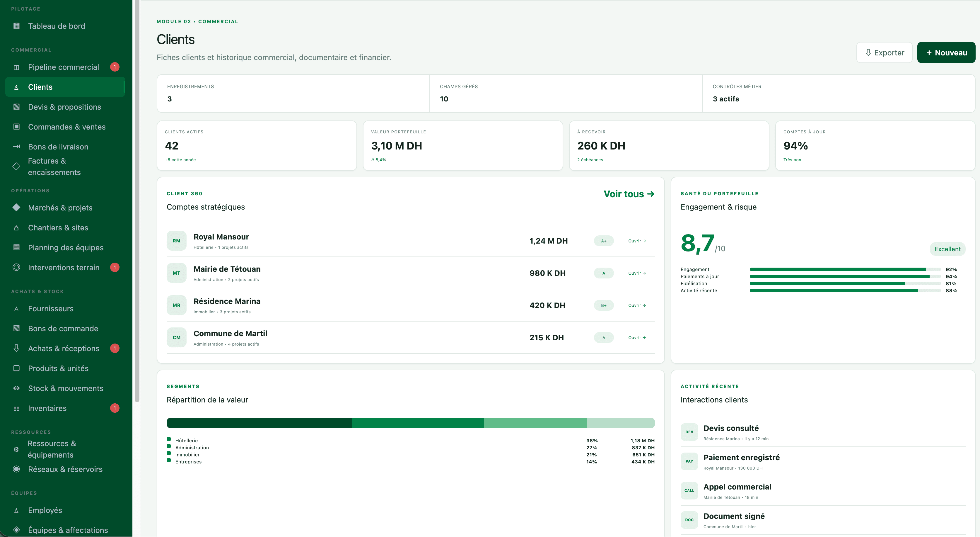
Task: Click the Fidélisation 81% progress bar
Action: (845, 284)
